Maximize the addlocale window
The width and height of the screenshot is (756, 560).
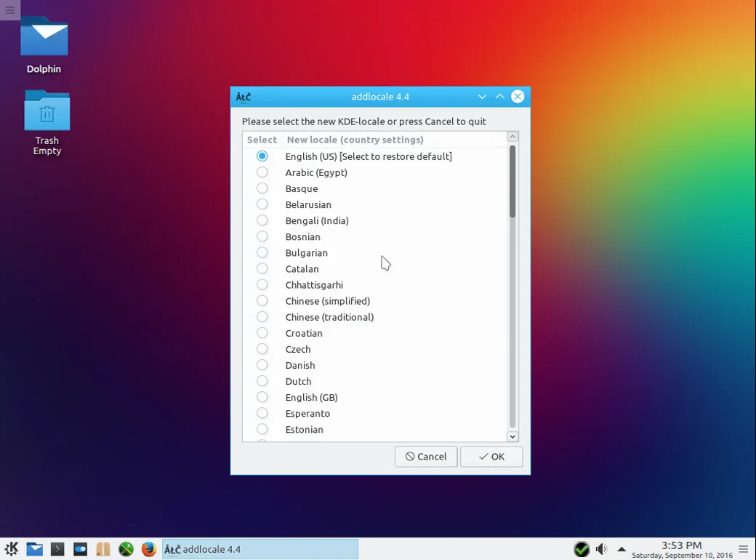pyautogui.click(x=500, y=97)
